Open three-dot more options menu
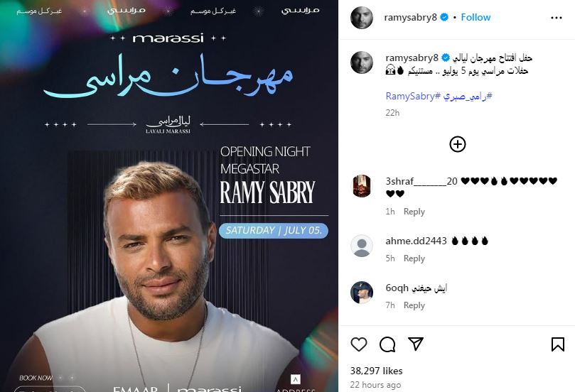The height and width of the screenshot is (392, 575). (x=557, y=18)
